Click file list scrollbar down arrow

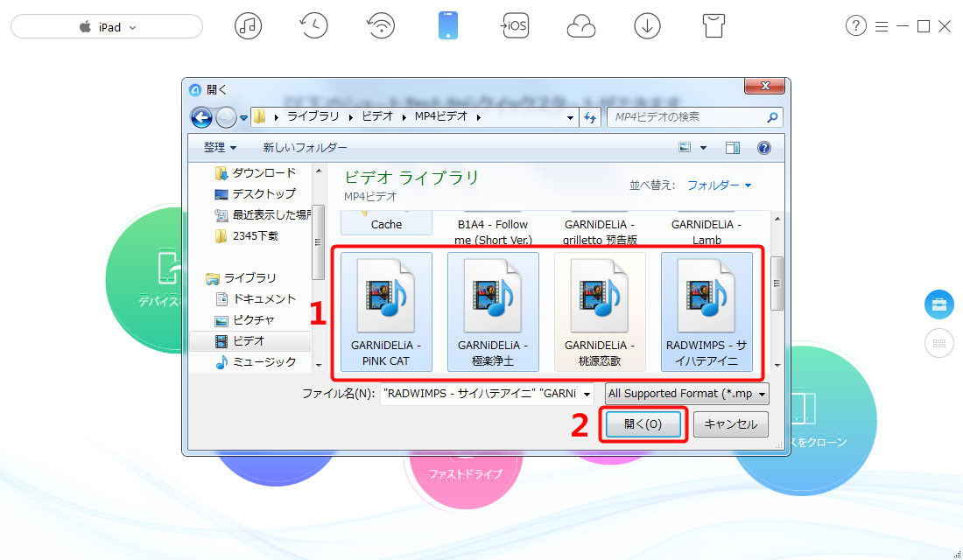777,366
